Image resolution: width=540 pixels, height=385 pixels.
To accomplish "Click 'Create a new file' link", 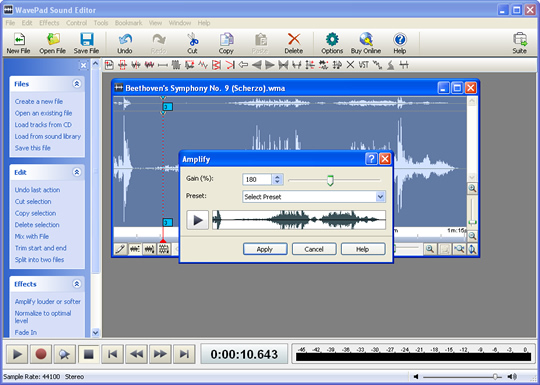I will (39, 101).
